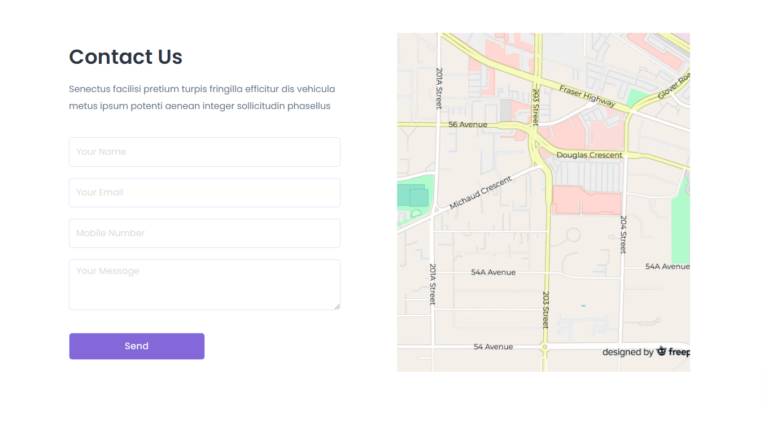
Task: Click the large pink block below Douglas Crescent
Action: pos(586,201)
